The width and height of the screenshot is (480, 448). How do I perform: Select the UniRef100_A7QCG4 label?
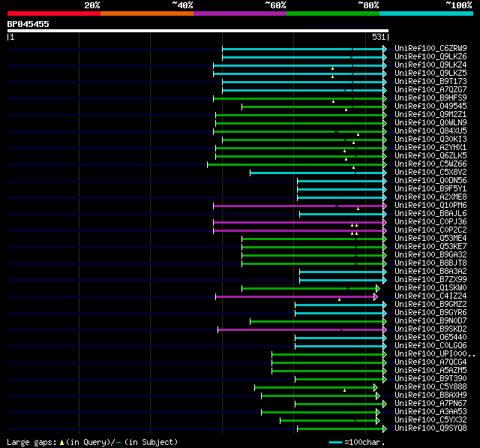click(430, 362)
